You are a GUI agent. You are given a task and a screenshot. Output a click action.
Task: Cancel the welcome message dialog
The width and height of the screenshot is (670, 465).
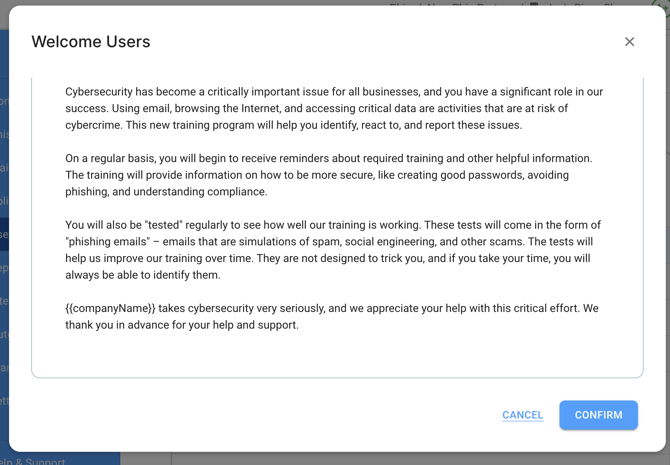pyautogui.click(x=522, y=415)
